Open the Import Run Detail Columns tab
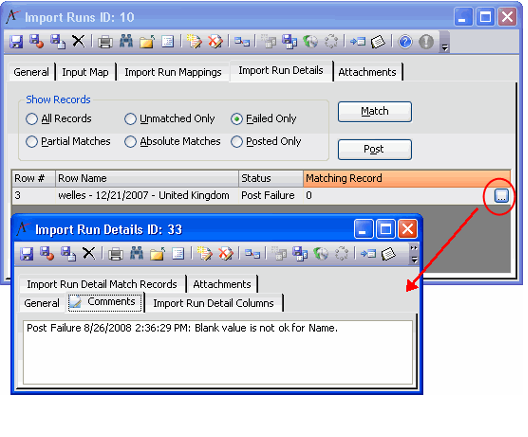Image resolution: width=528 pixels, height=437 pixels. (x=213, y=303)
